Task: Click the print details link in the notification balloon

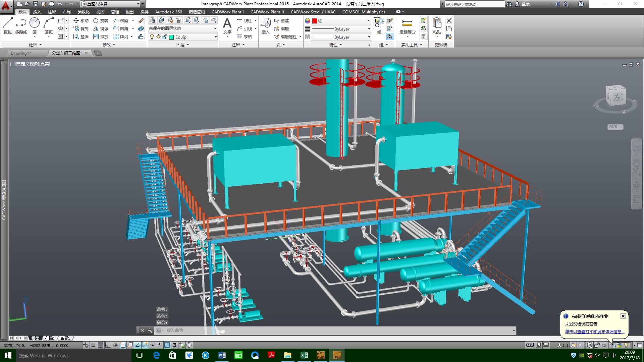Action: (x=594, y=331)
